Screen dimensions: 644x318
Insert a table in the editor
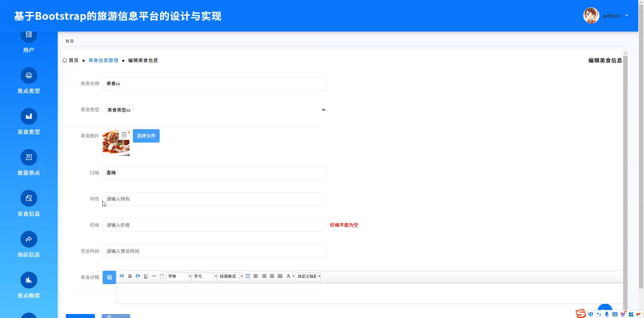(248, 276)
